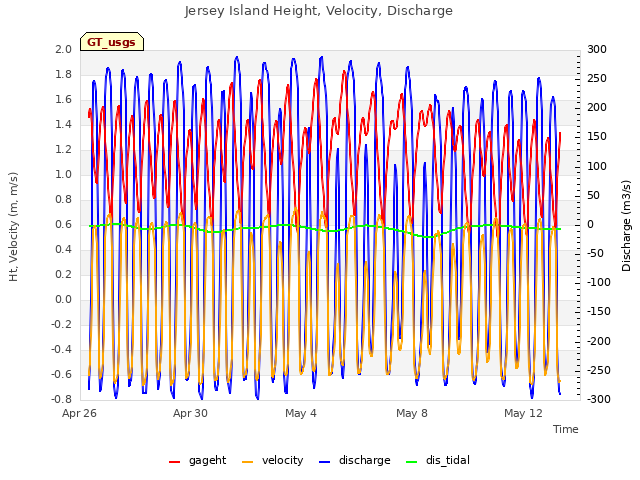
Task: Click the 1.0 left axis label
Action: tap(63, 174)
